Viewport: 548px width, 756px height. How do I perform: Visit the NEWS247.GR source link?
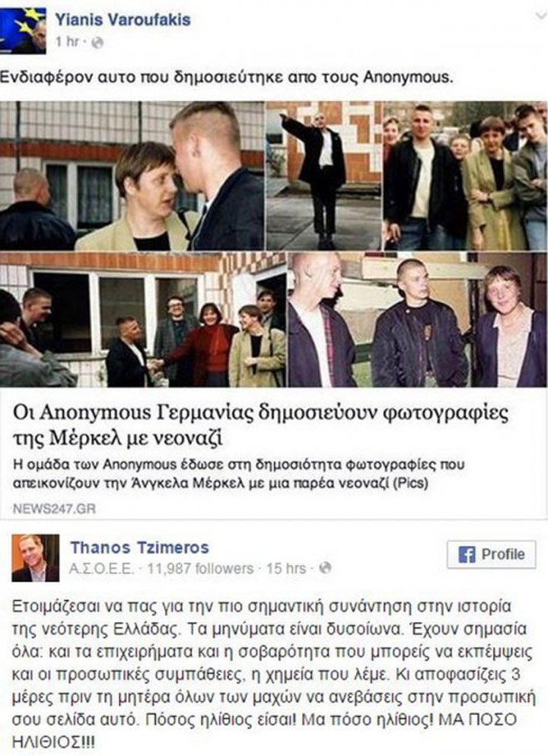[x=54, y=509]
